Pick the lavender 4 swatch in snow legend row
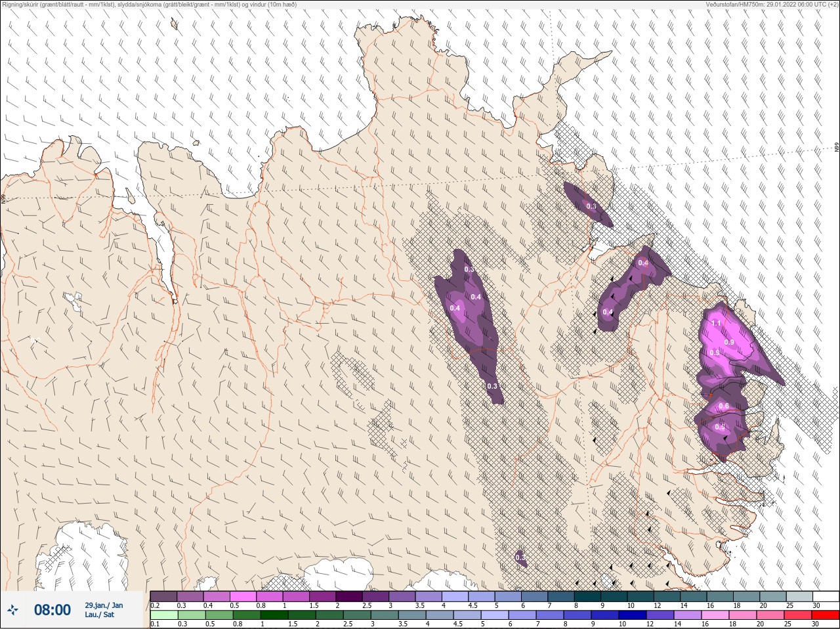This screenshot has height=629, width=840. pos(455,596)
